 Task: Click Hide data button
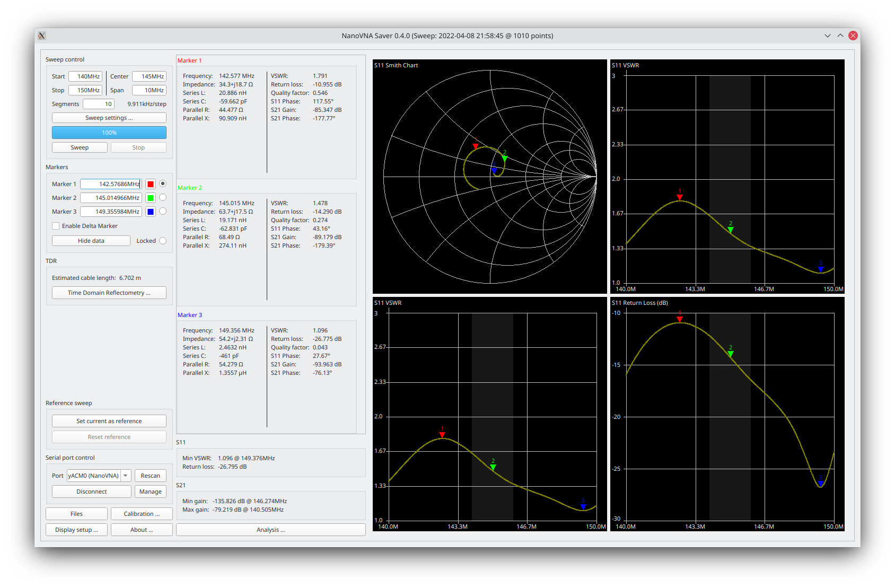(91, 241)
